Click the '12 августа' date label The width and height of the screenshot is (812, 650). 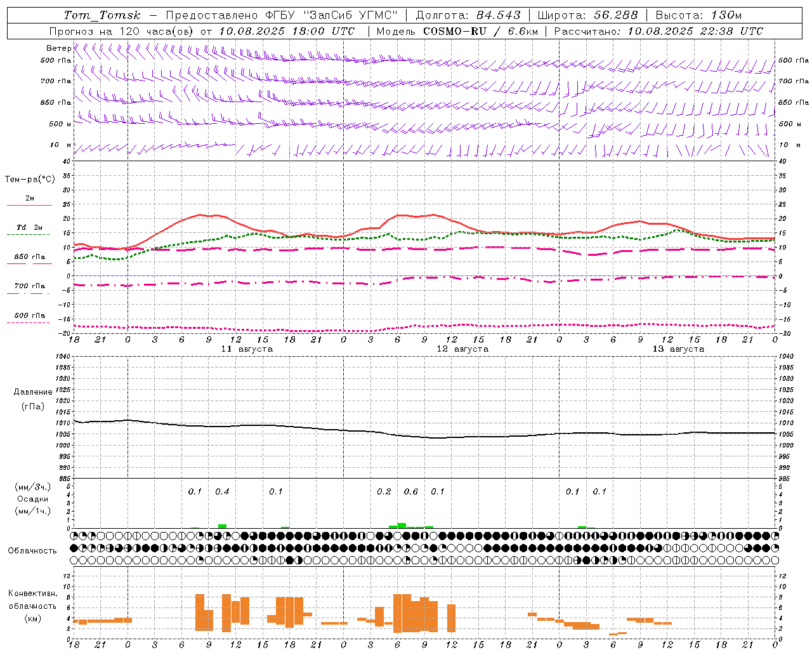462,349
